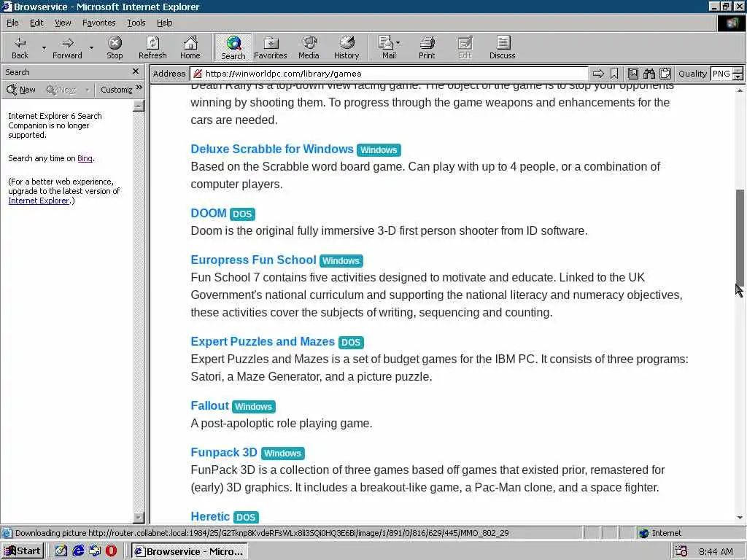
Task: Click the Go arrow next to address
Action: [598, 74]
